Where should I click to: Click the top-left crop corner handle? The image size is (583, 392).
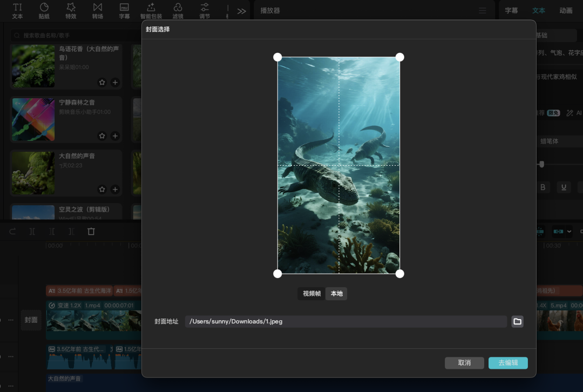pyautogui.click(x=277, y=57)
